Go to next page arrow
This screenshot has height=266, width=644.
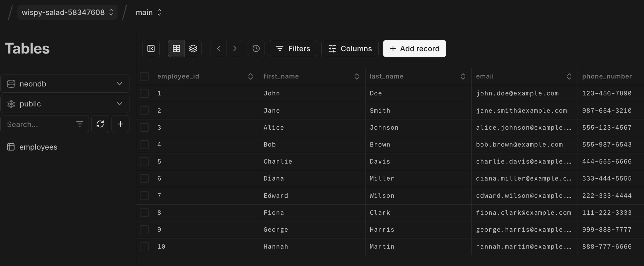(x=235, y=49)
